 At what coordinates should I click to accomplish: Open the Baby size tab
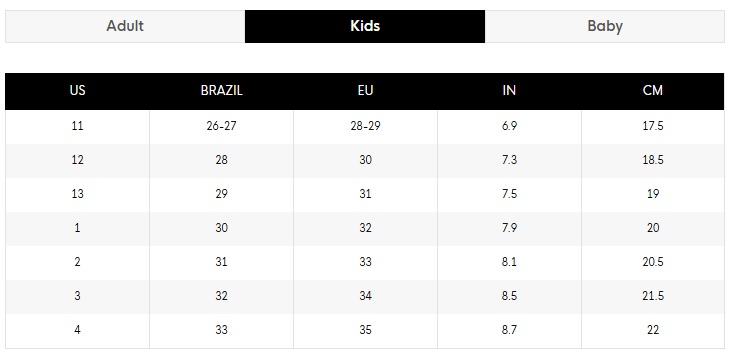click(605, 26)
